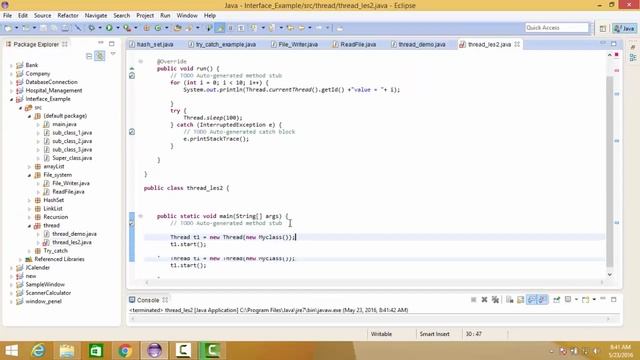640x360 pixels.
Task: Open the Source menu
Action: (x=42, y=16)
